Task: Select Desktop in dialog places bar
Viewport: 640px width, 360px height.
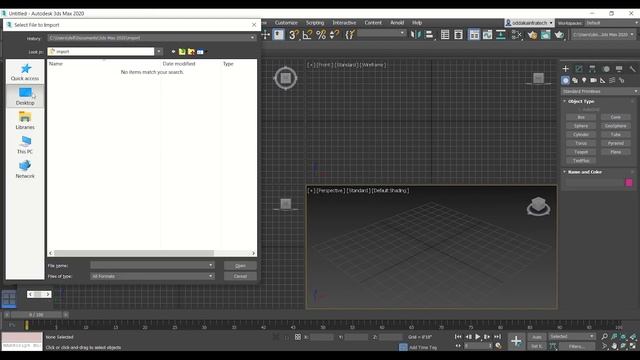Action: (25, 96)
